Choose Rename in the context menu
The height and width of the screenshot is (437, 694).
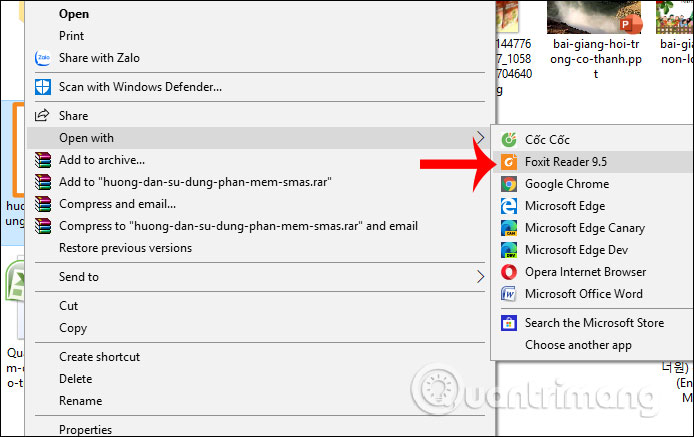coord(81,401)
